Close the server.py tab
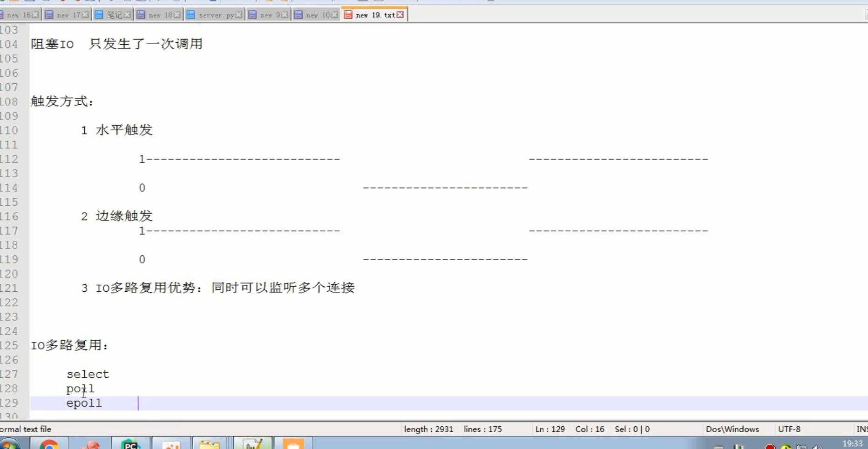 [x=238, y=15]
